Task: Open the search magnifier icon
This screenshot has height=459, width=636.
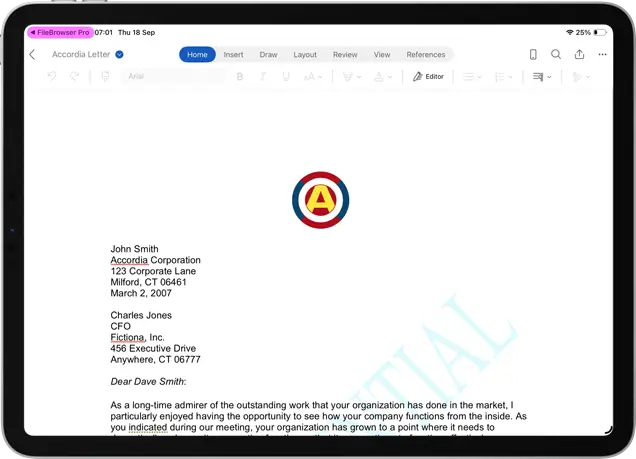Action: coord(556,55)
